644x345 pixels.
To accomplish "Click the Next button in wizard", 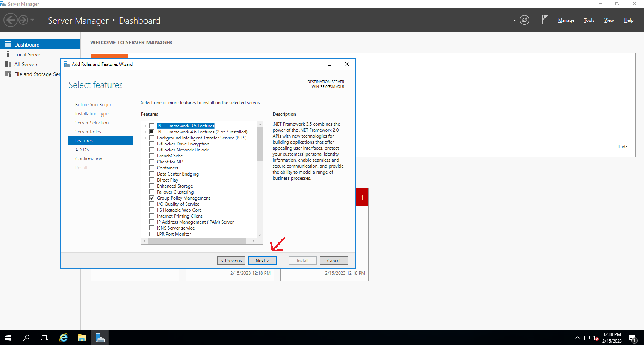I will 262,260.
